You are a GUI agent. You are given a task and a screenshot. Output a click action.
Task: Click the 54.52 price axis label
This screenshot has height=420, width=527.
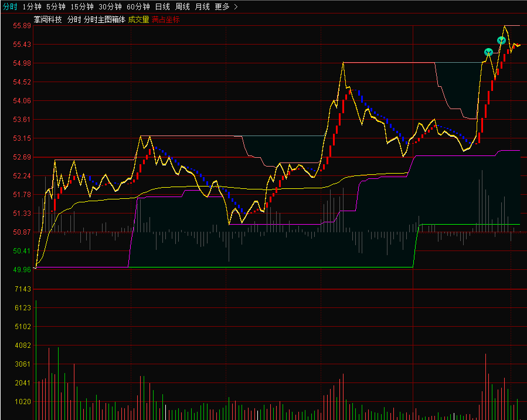click(x=22, y=82)
